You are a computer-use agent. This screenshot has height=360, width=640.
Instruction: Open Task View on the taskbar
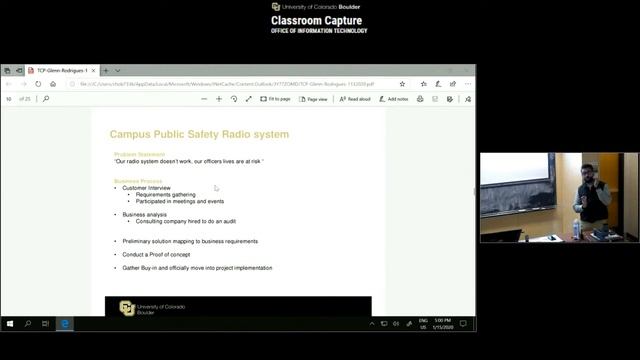(45, 324)
